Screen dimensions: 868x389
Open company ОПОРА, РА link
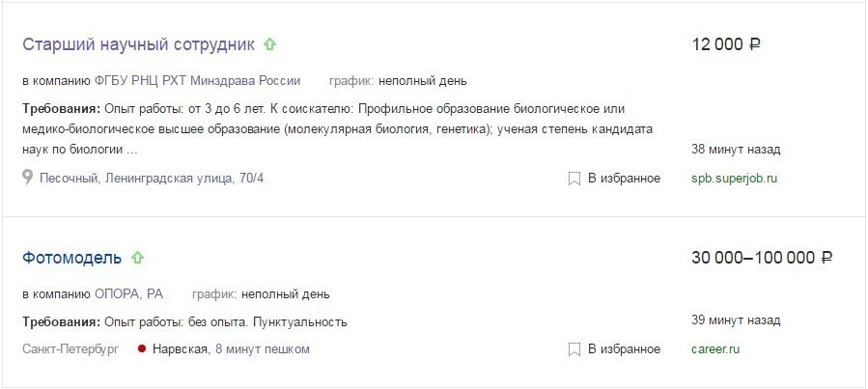(x=129, y=293)
